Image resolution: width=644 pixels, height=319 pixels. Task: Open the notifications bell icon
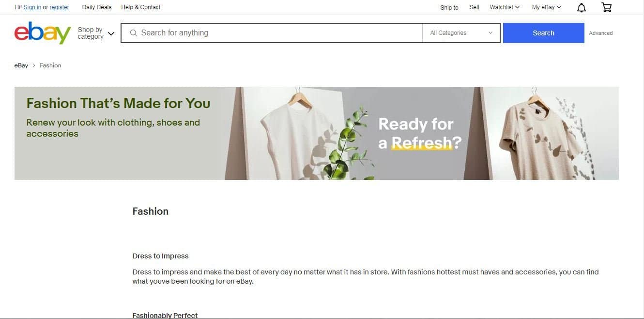pos(582,7)
